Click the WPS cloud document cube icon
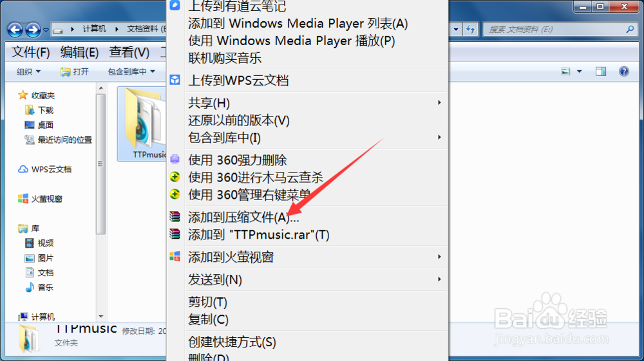The width and height of the screenshot is (644, 361). point(175,80)
